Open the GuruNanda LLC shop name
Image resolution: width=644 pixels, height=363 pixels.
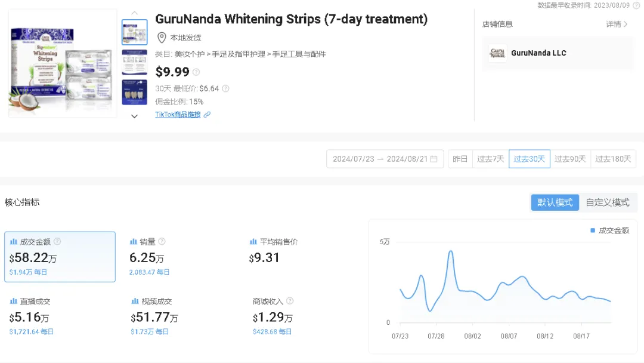coord(538,53)
